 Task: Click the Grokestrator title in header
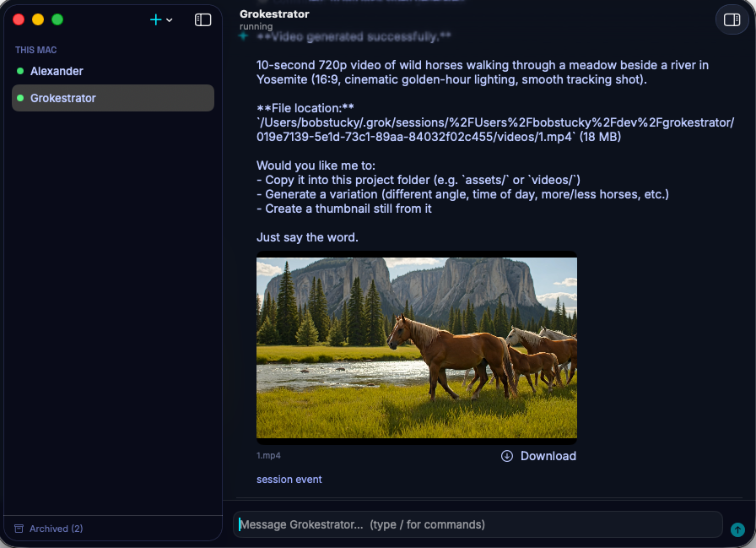274,14
